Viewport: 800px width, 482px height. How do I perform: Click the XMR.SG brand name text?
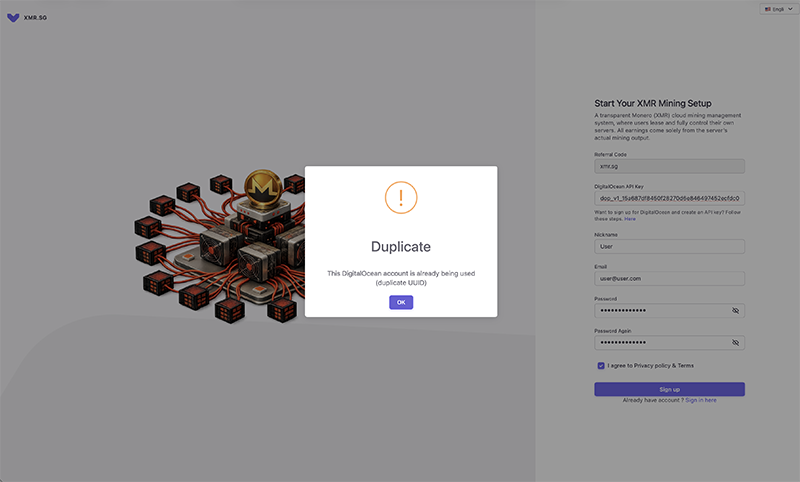[34, 17]
